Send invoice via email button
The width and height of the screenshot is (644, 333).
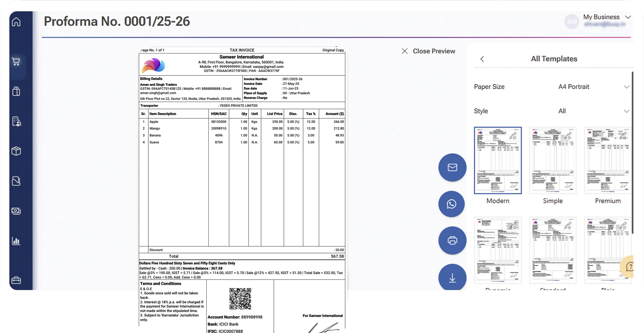(x=452, y=167)
